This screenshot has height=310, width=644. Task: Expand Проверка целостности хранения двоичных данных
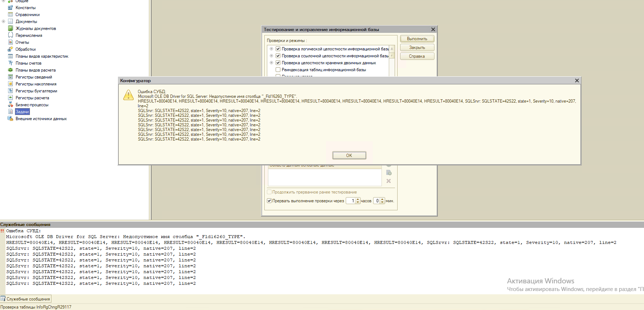pyautogui.click(x=271, y=63)
